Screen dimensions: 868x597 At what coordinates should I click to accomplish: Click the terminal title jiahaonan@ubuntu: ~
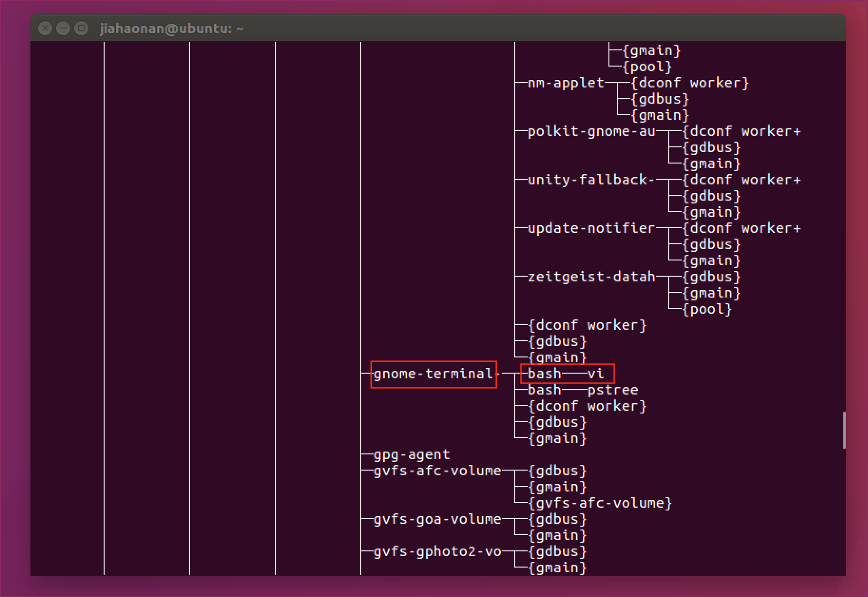(172, 29)
